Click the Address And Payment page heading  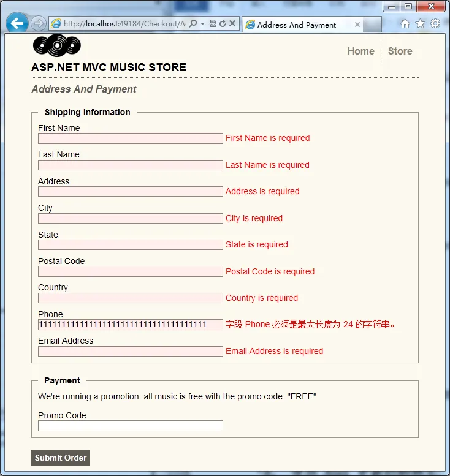(x=84, y=89)
